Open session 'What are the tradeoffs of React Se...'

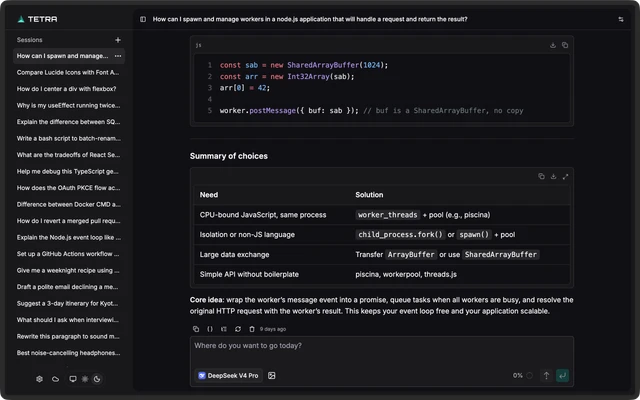tap(69, 155)
